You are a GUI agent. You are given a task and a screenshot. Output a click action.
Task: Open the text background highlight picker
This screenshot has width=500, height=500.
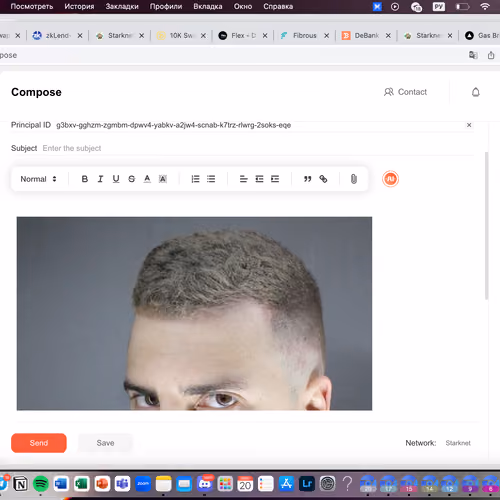[163, 179]
